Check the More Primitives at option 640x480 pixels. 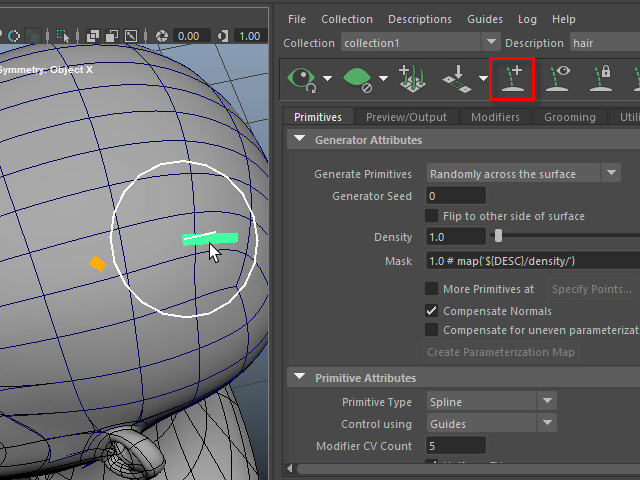(x=432, y=289)
